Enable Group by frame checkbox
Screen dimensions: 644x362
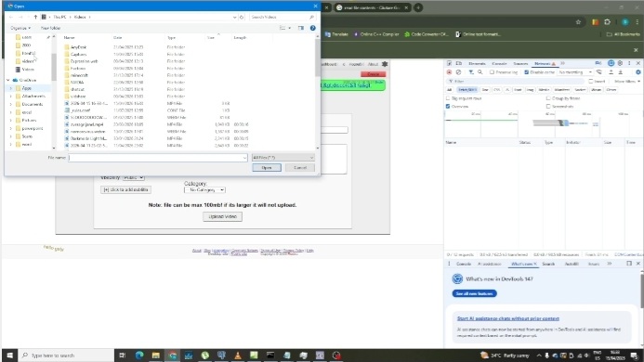pyautogui.click(x=548, y=98)
